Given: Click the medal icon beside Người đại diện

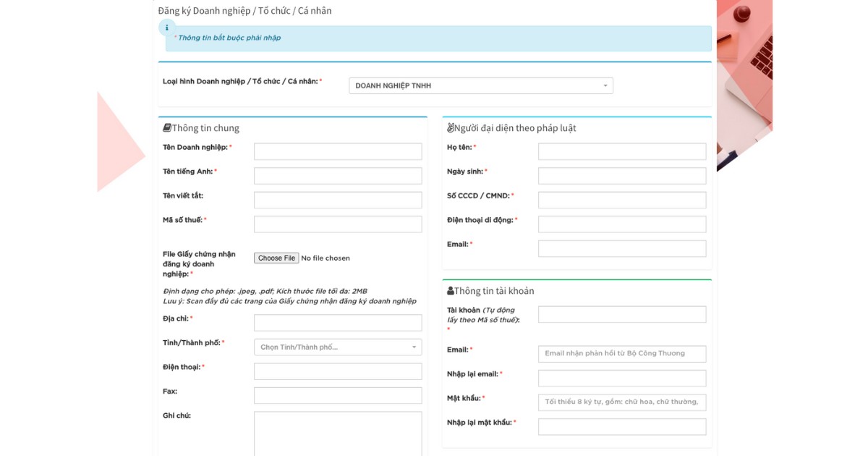Looking at the screenshot, I should [x=451, y=128].
